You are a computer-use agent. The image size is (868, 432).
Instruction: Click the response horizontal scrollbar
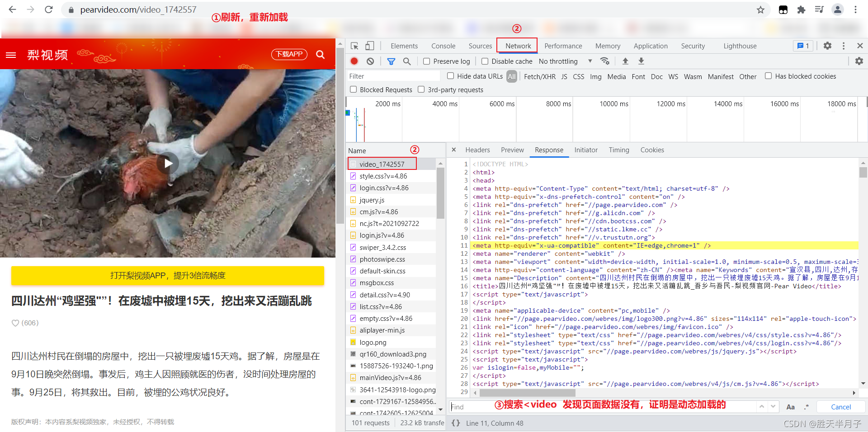click(527, 393)
